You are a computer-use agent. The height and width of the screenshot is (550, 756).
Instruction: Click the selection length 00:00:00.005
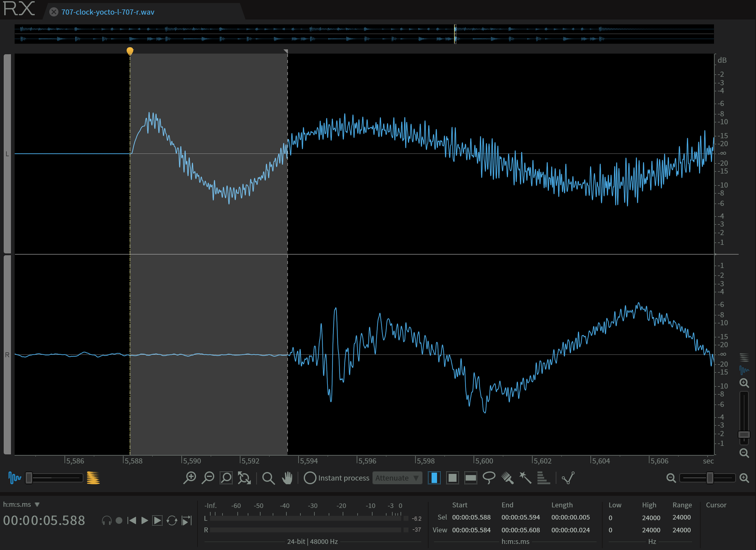point(570,517)
